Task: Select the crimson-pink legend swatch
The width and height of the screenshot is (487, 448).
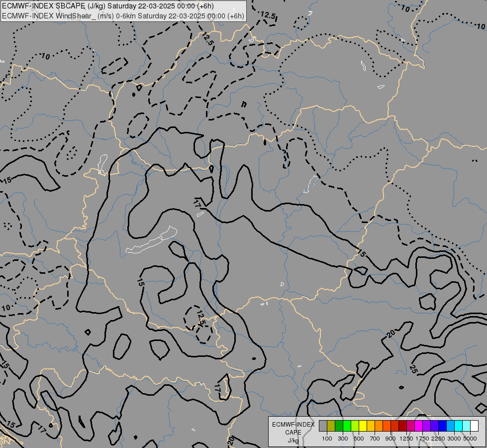Action: tap(410, 426)
